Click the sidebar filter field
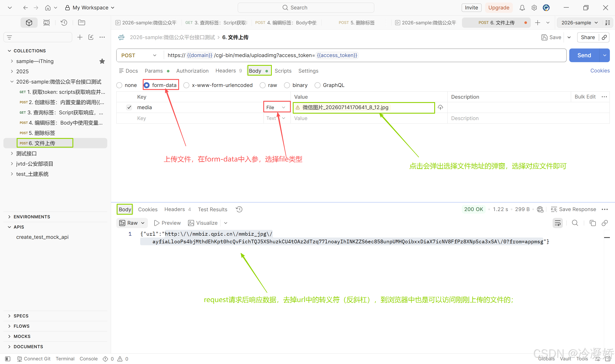The image size is (615, 364). click(x=38, y=37)
